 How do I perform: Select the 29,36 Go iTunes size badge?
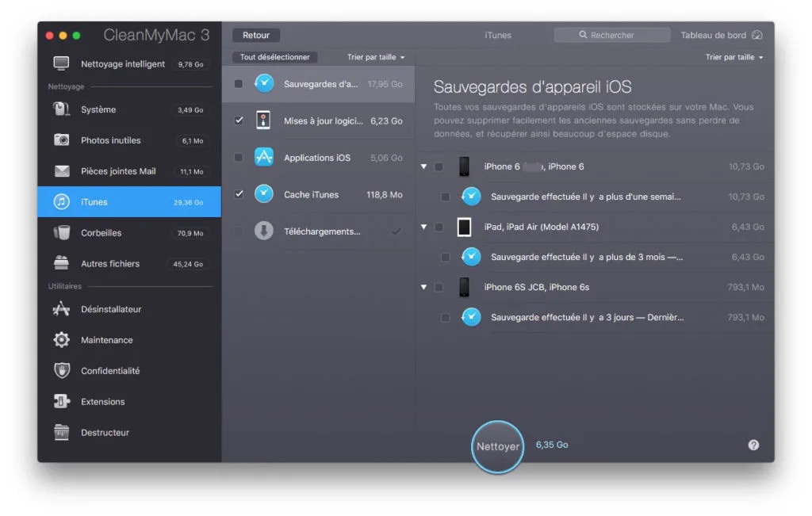[x=189, y=202]
